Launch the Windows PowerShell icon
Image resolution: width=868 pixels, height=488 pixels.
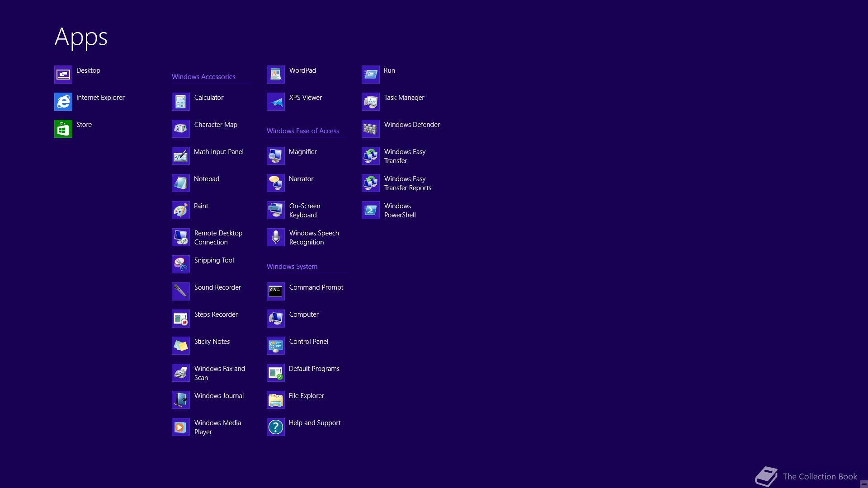coord(371,210)
